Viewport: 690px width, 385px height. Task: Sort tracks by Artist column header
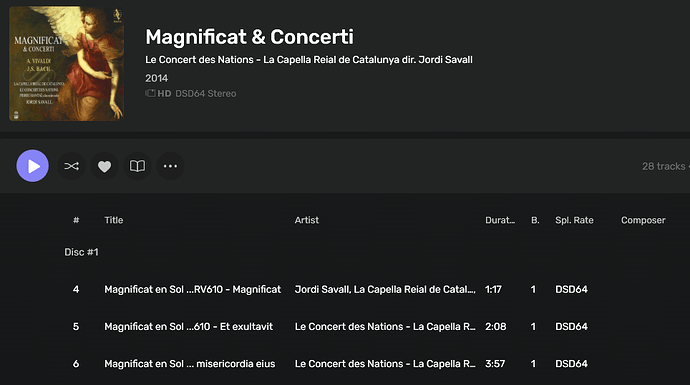(307, 220)
